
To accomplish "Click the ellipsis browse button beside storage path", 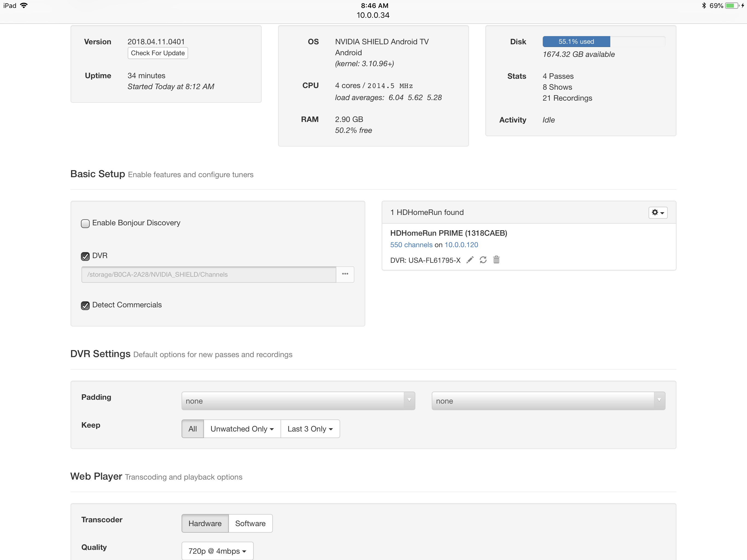I will point(345,274).
